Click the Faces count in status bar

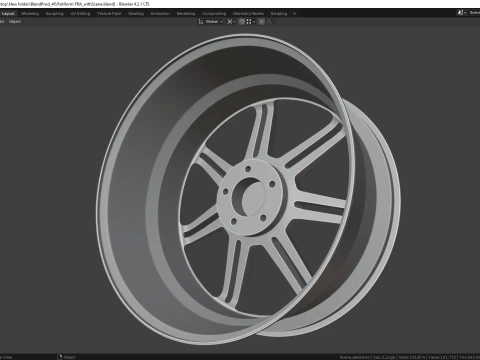point(443,357)
